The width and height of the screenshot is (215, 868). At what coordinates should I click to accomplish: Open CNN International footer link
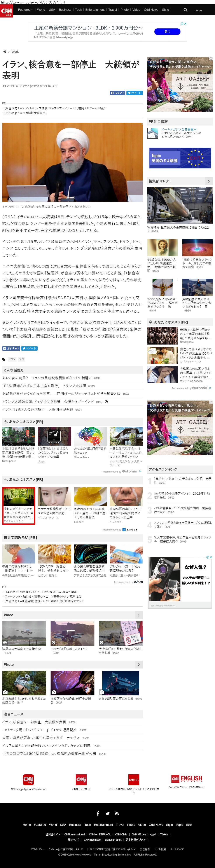[75, 835]
